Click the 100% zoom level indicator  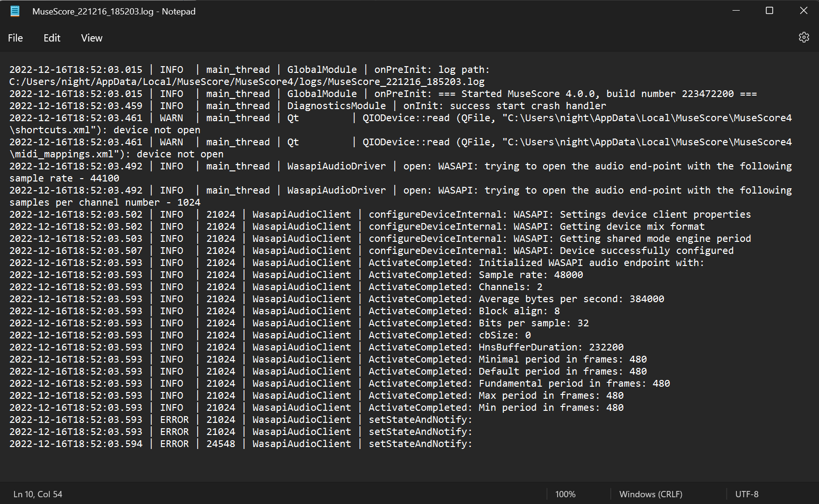[565, 494]
